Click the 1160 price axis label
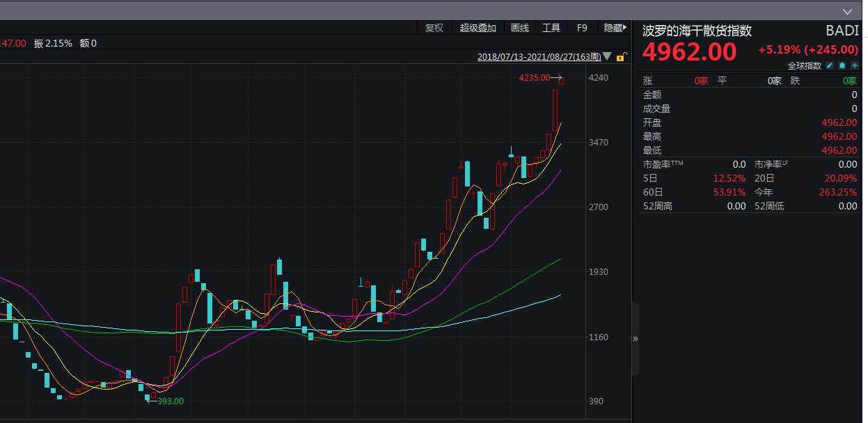The height and width of the screenshot is (423, 868). click(x=599, y=337)
